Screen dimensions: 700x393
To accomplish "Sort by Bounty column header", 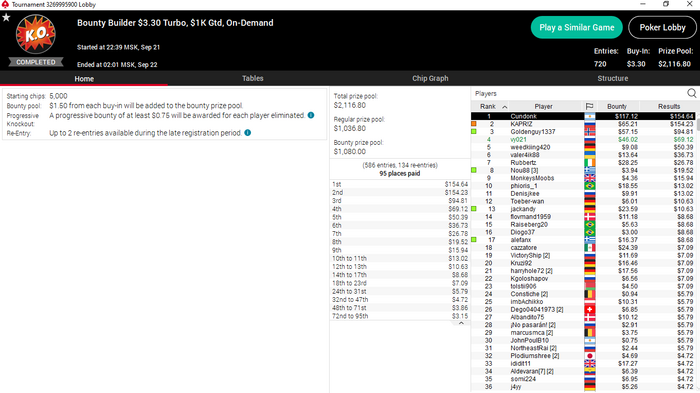I will (617, 106).
